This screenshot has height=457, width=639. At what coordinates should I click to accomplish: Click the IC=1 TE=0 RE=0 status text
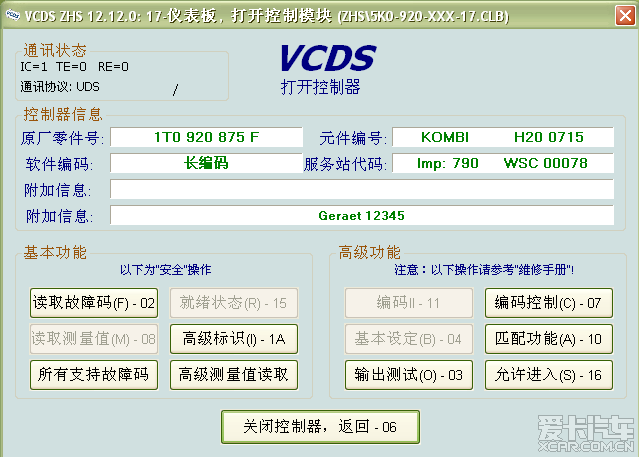75,67
